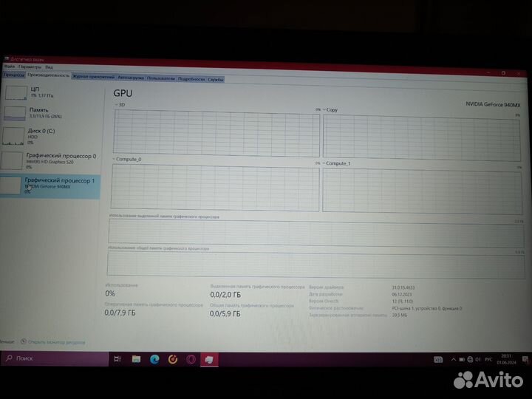Open the Автозагрузка tab
The width and height of the screenshot is (532, 399).
[130, 77]
